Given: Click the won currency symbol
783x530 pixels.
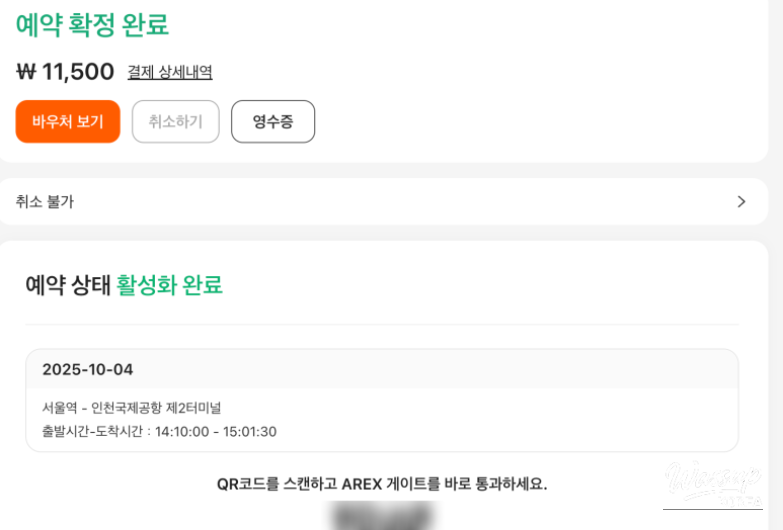Looking at the screenshot, I should coord(26,72).
